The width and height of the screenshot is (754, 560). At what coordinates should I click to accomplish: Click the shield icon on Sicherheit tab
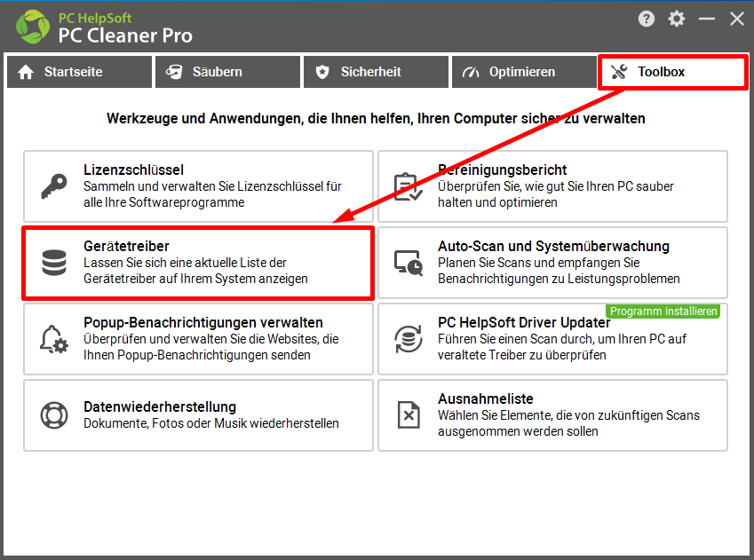tap(322, 72)
